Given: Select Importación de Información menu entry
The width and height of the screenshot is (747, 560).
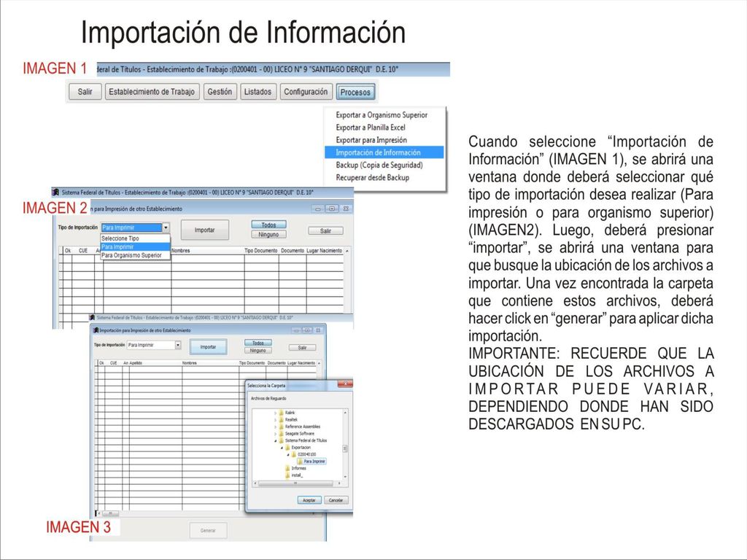Looking at the screenshot, I should 384,152.
